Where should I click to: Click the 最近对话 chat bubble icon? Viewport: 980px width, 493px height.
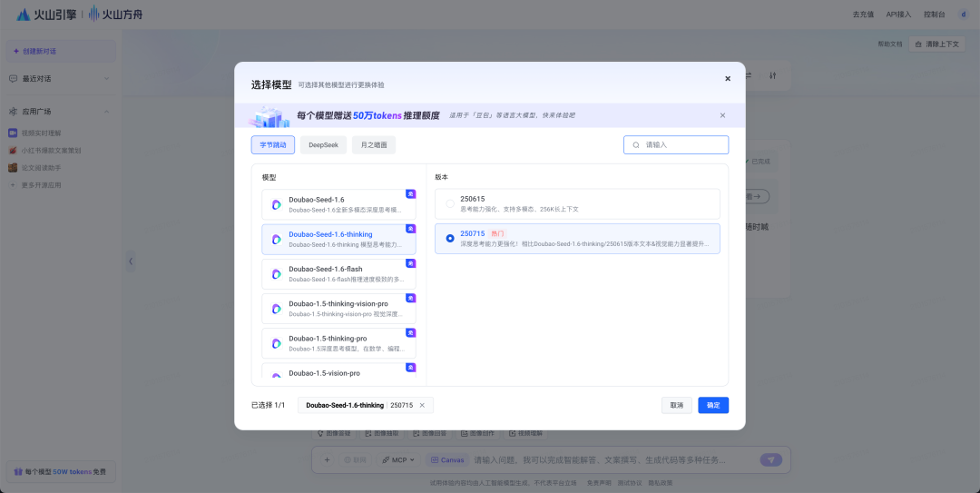point(13,79)
